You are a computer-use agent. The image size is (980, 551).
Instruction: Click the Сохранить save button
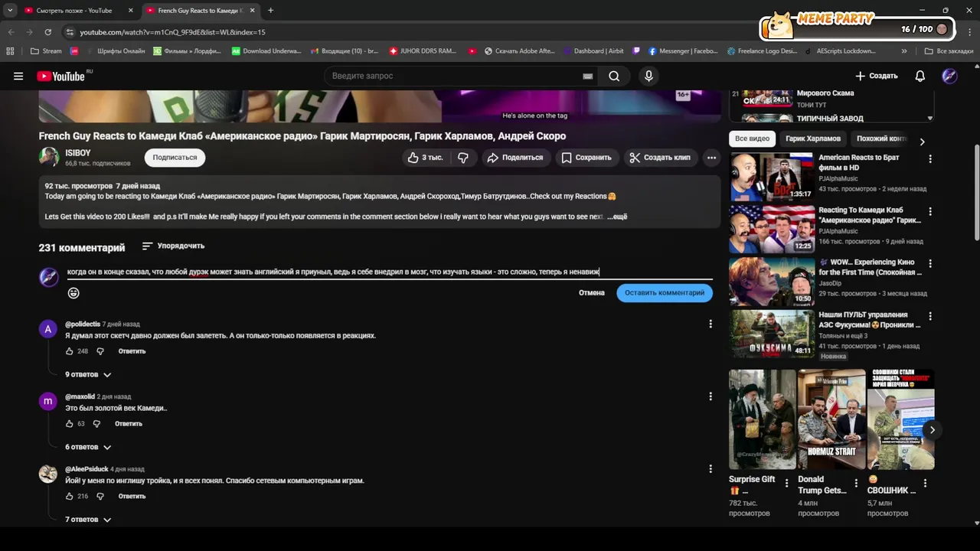click(x=586, y=158)
